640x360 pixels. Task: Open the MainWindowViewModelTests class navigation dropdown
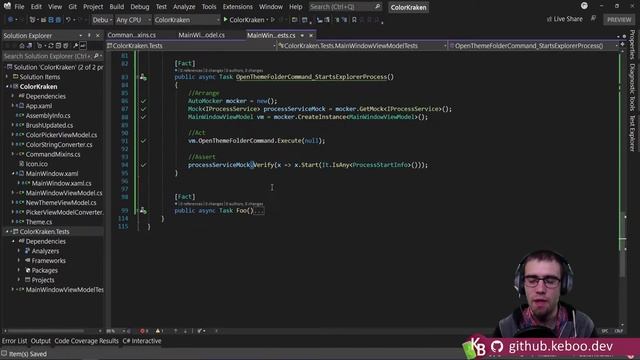[362, 46]
